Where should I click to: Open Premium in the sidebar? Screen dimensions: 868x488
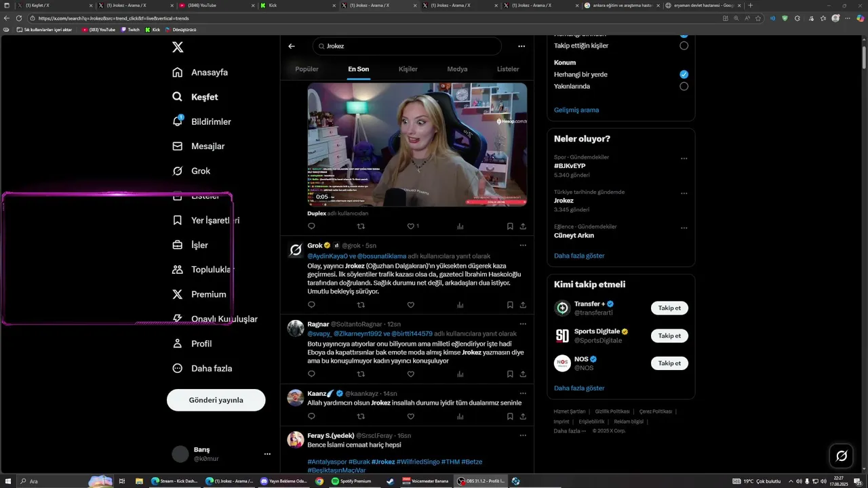pyautogui.click(x=199, y=294)
